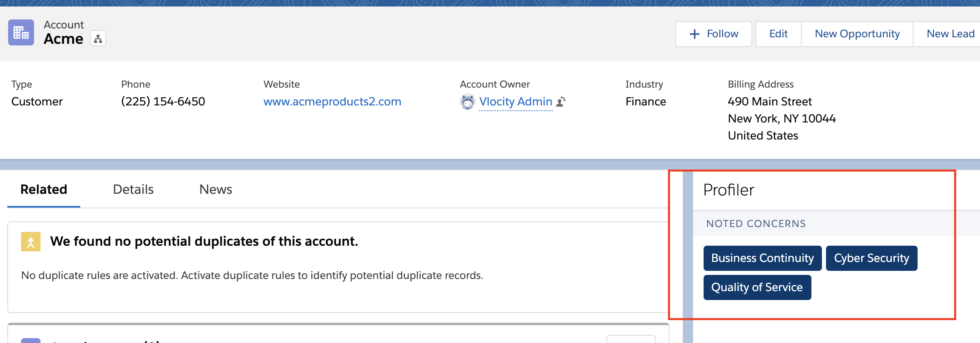Follow the Acme account

pyautogui.click(x=713, y=34)
